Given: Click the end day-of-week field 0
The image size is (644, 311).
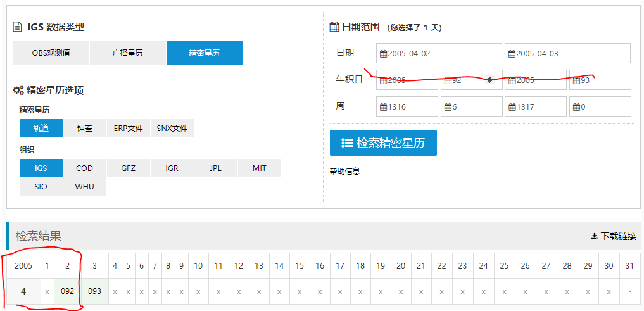Looking at the screenshot, I should 600,107.
